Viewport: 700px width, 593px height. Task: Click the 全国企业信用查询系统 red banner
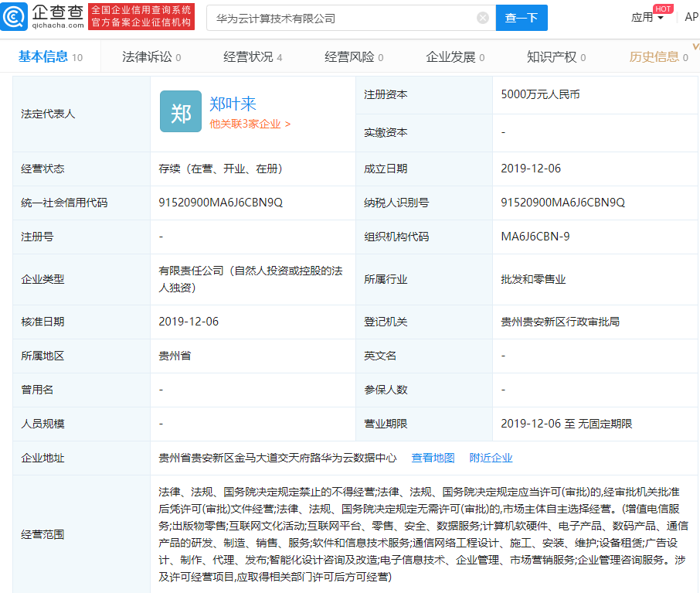[x=141, y=16]
